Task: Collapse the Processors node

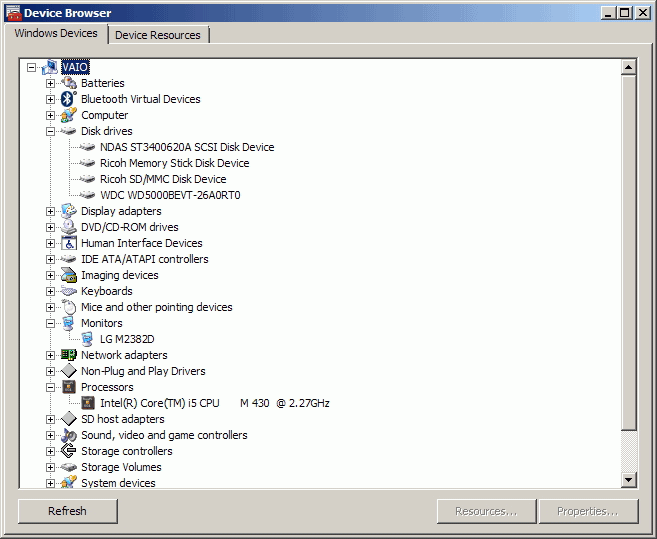Action: point(50,387)
